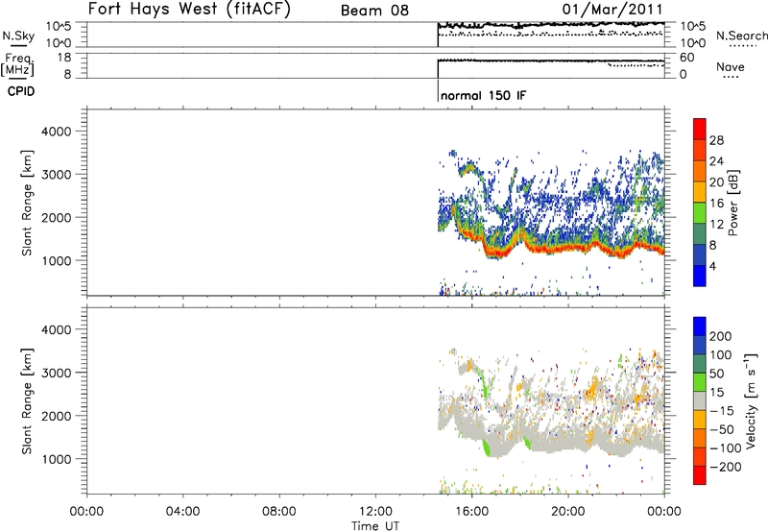Click the '18' frequency axis tick label
The image size is (768, 532).
(64, 58)
